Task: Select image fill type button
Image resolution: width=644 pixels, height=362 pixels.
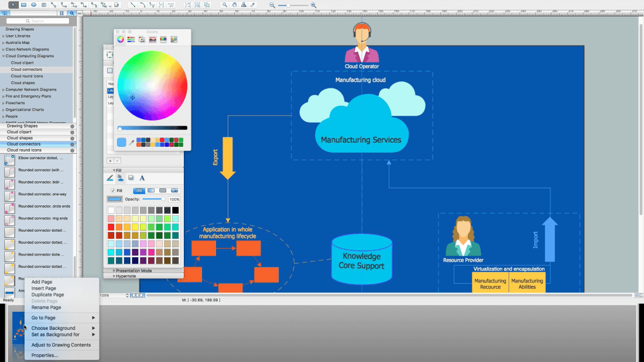Action: point(174,191)
